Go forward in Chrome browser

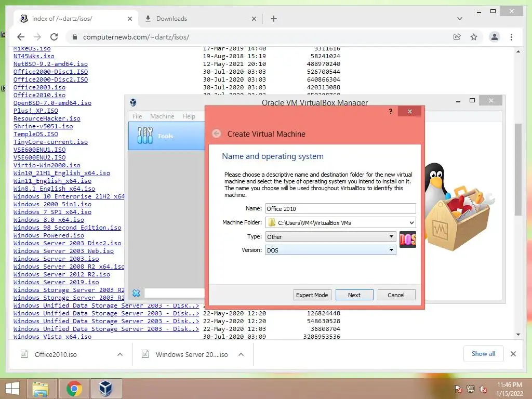[37, 37]
